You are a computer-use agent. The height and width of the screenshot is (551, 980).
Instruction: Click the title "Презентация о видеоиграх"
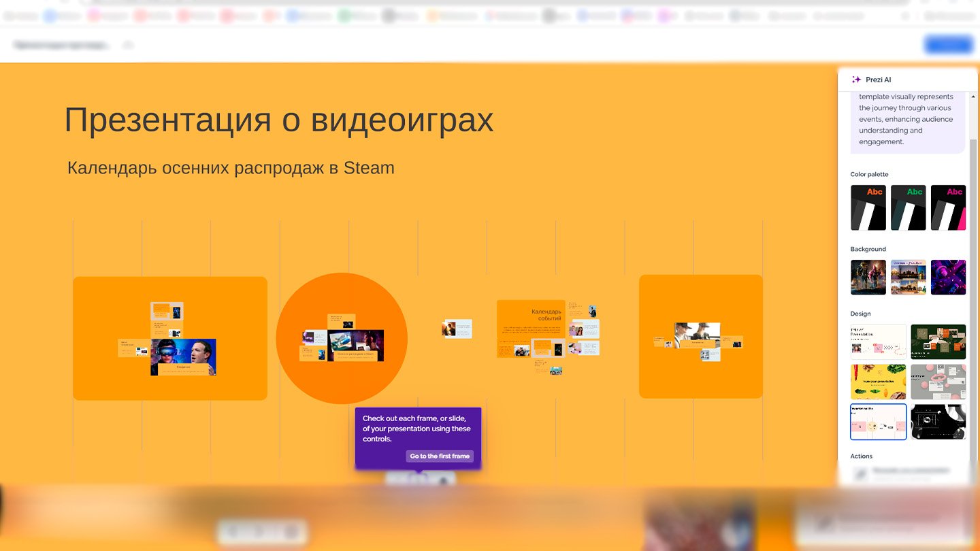click(x=279, y=120)
